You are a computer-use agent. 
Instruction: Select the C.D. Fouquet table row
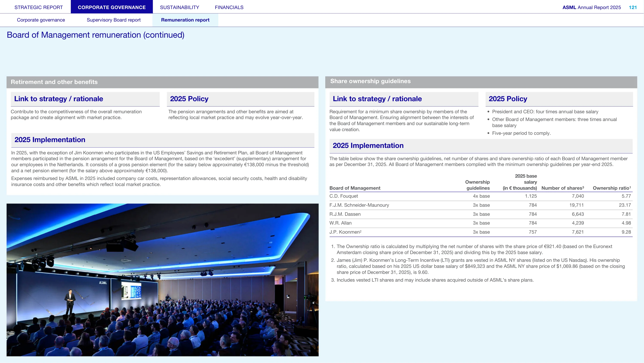pos(481,196)
